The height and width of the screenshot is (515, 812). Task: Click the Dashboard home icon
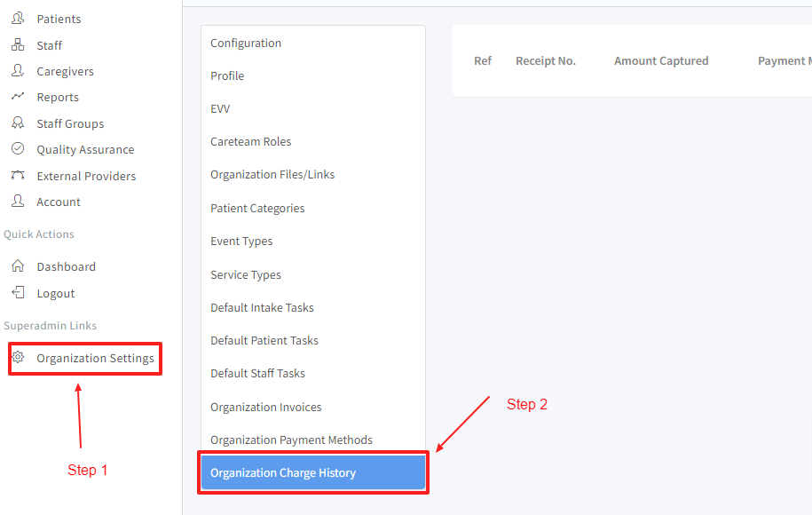click(18, 266)
